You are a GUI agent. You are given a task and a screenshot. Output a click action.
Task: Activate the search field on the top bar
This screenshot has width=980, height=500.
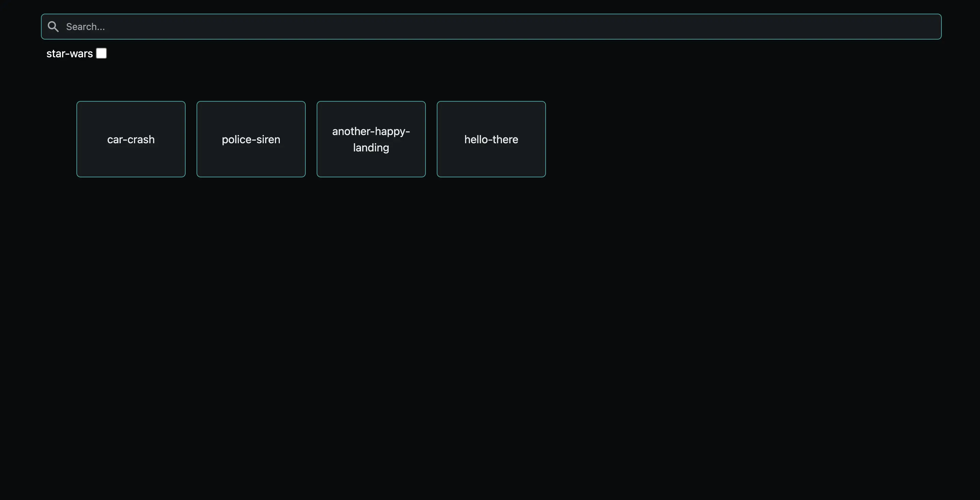click(342, 26)
